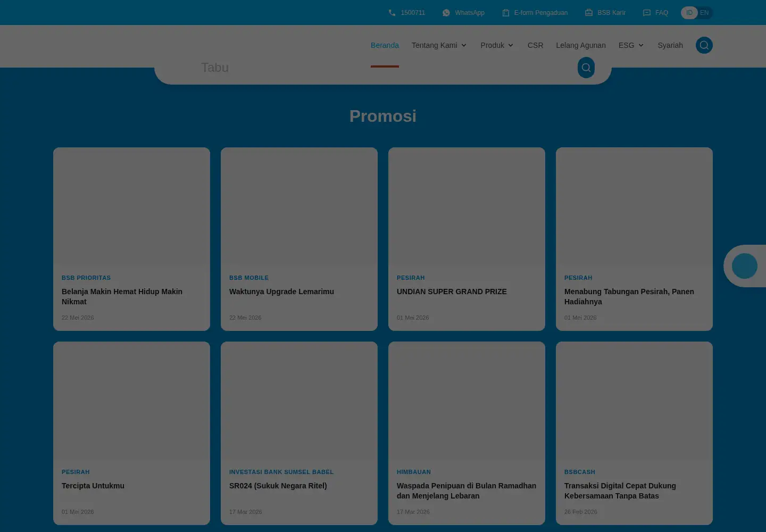Open Tercipta Untukmu promo title
The image size is (766, 532).
pos(93,486)
